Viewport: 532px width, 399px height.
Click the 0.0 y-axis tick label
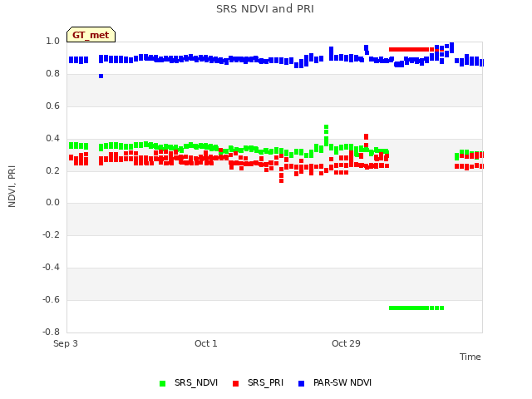click(x=52, y=203)
